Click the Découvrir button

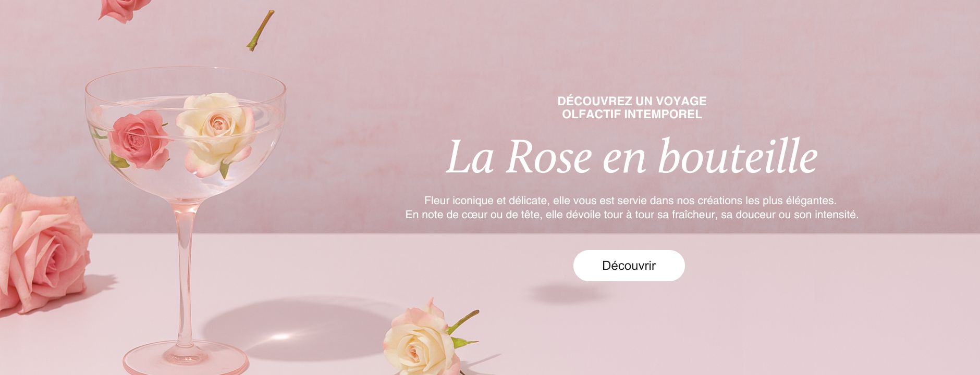[x=629, y=266]
